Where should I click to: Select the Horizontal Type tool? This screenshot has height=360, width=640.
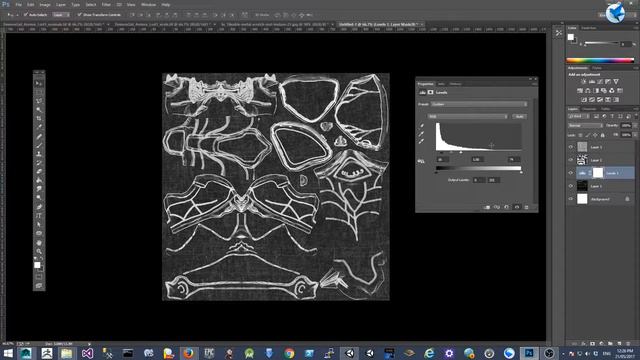[x=39, y=216]
